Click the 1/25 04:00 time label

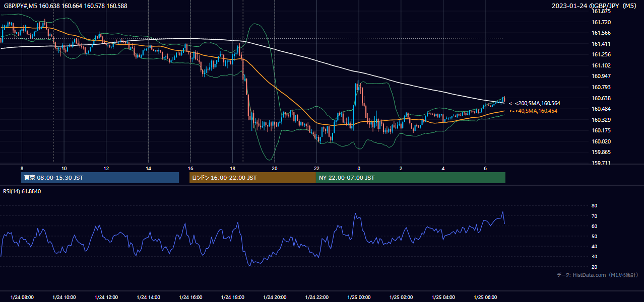(443, 297)
